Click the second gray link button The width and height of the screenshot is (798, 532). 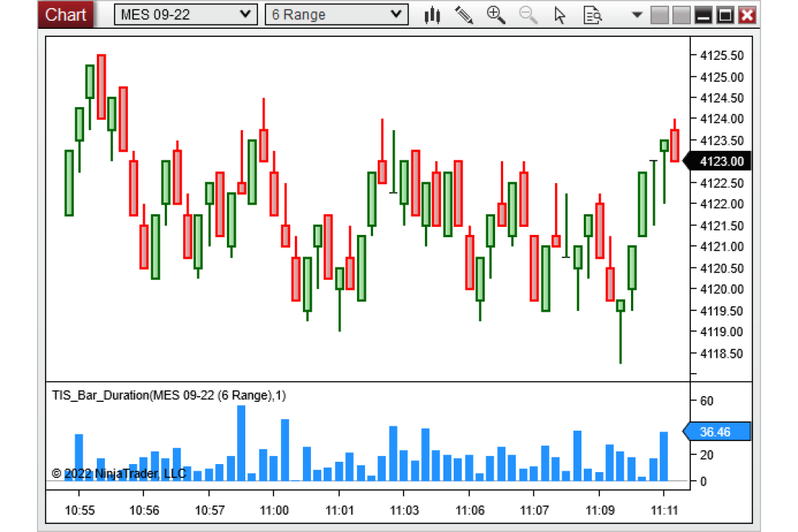681,15
